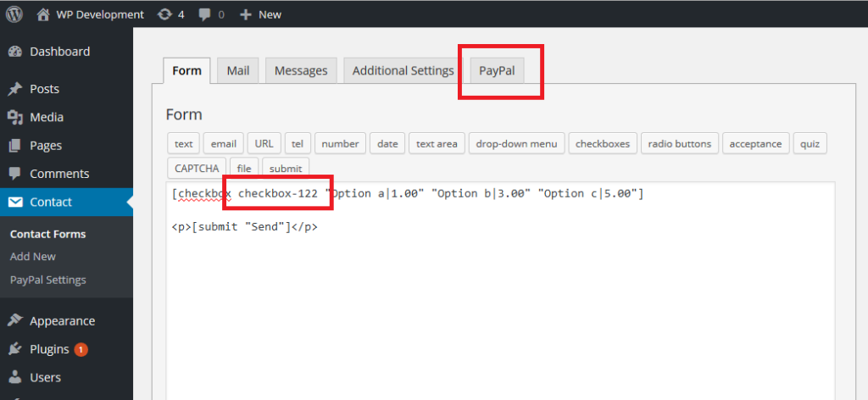Image resolution: width=868 pixels, height=400 pixels.
Task: Click the Users person icon
Action: [15, 377]
